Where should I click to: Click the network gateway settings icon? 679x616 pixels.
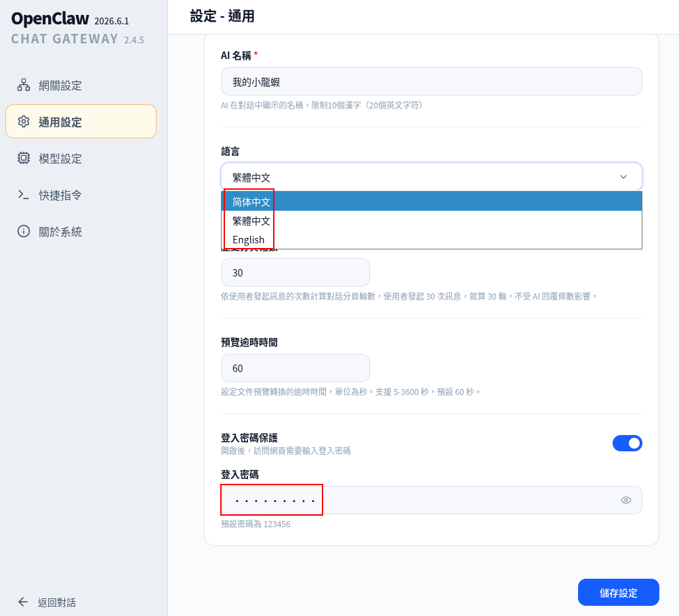(x=24, y=85)
